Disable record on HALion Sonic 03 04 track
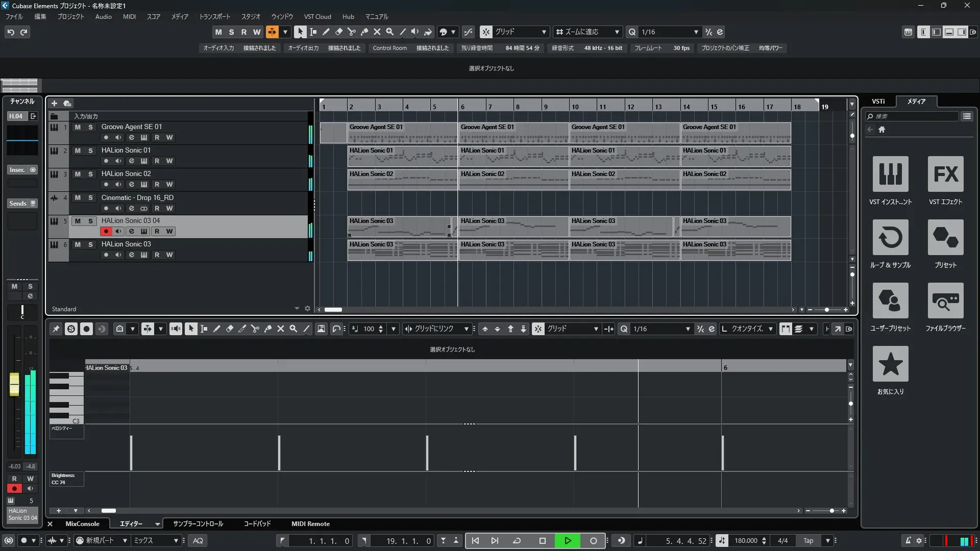The height and width of the screenshot is (551, 980). click(106, 232)
